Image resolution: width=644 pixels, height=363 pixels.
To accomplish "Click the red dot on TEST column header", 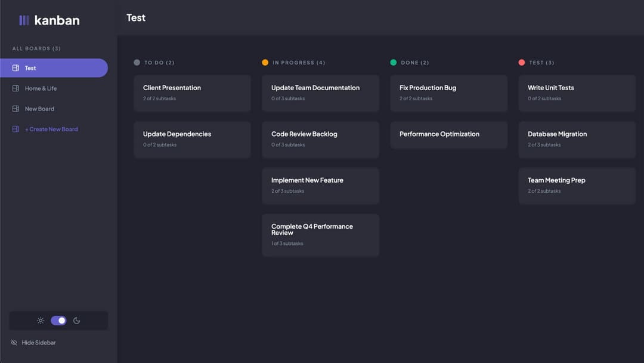I will coord(521,62).
